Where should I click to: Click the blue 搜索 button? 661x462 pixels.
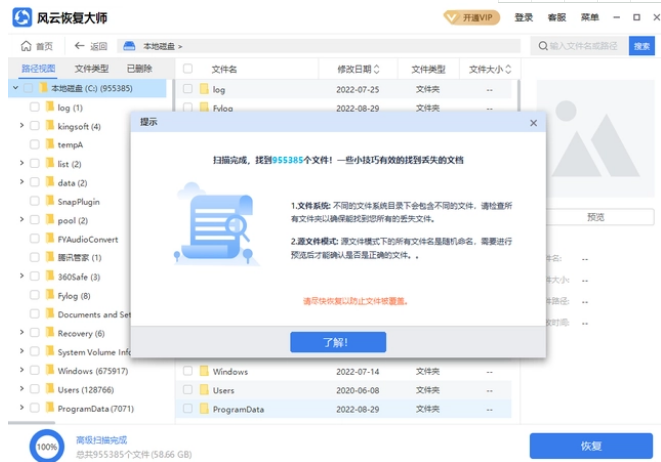pyautogui.click(x=642, y=46)
